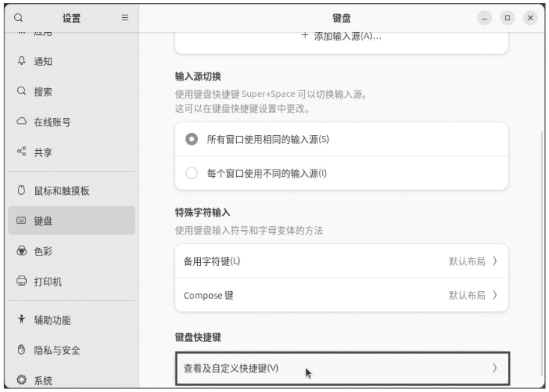Select 所有窗口使用相同的输入源 radio option
The width and height of the screenshot is (549, 392).
click(x=192, y=140)
